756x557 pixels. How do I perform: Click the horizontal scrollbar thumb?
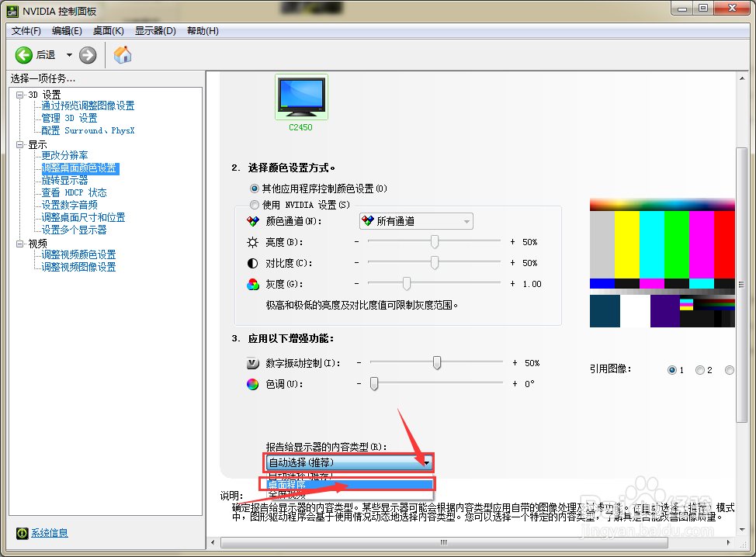[x=444, y=542]
